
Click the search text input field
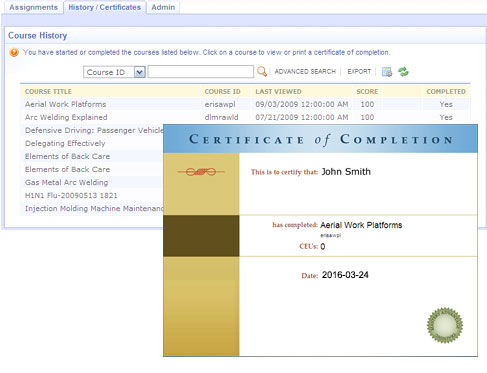click(201, 72)
